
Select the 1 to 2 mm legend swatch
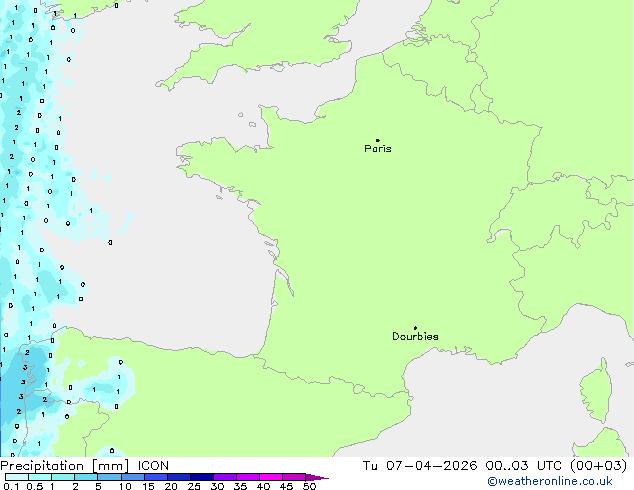[x=63, y=477]
